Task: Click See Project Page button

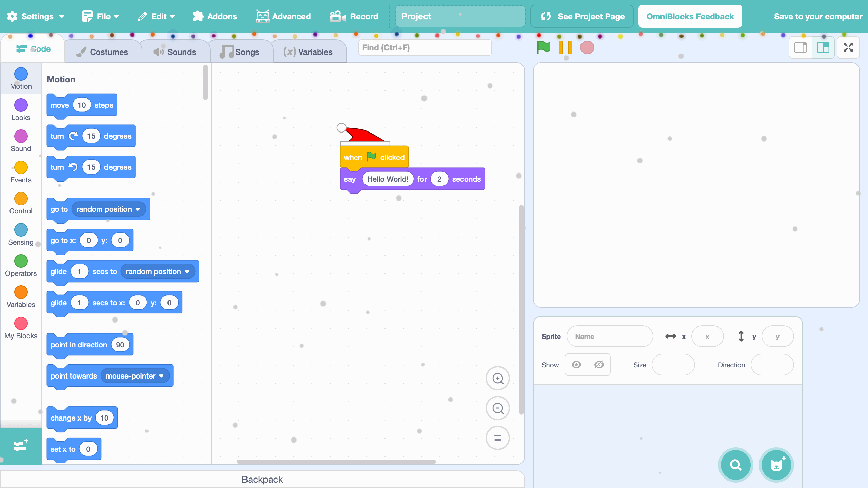Action: pos(582,16)
